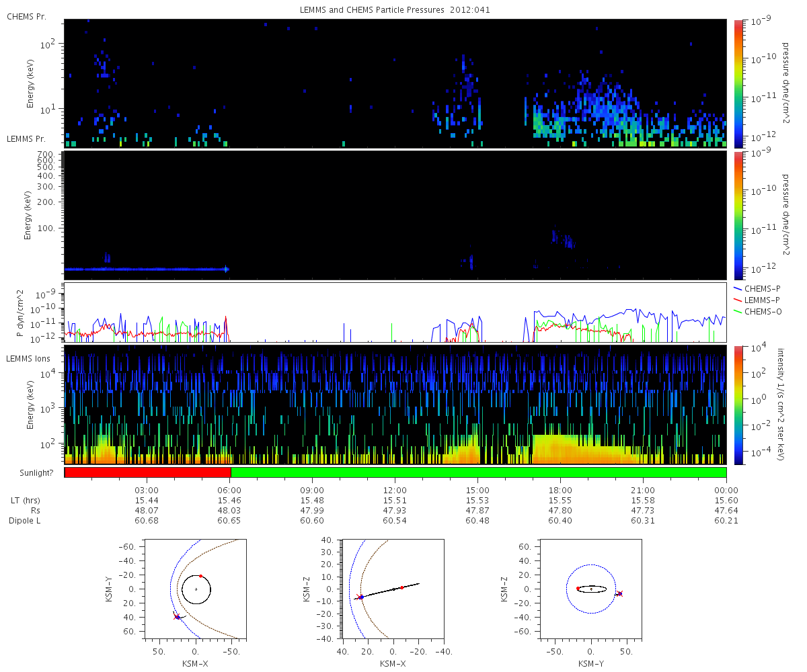This screenshot has width=807, height=672.
Task: Select the Dipole L value 60.68
Action: click(x=147, y=521)
